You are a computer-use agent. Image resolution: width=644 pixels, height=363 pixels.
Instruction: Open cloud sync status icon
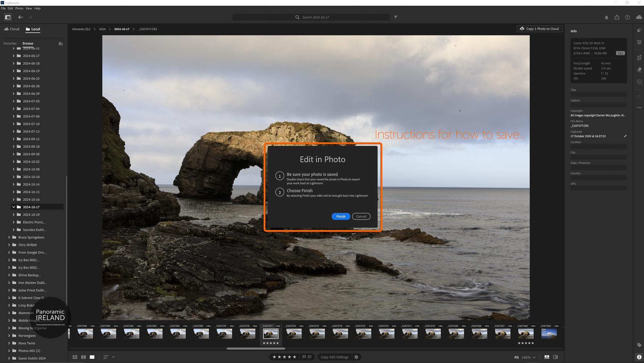tap(639, 17)
